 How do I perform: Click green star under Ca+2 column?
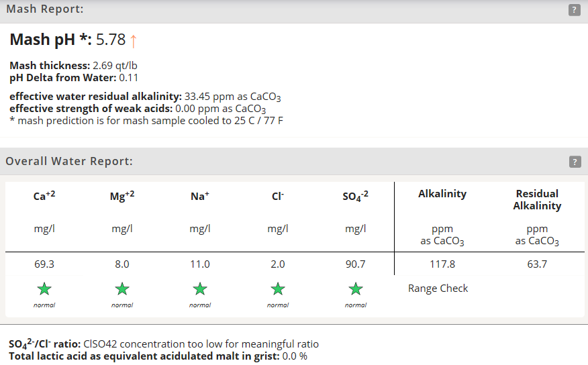pos(44,289)
